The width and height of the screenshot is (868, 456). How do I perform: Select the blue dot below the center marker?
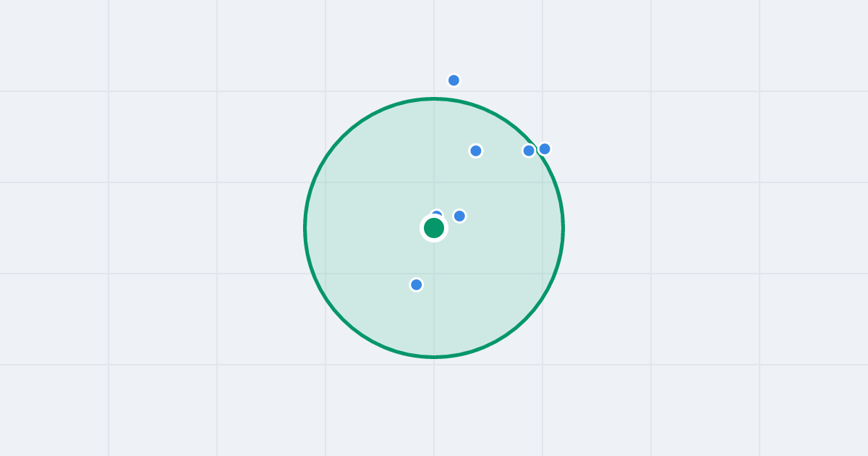coord(417,284)
